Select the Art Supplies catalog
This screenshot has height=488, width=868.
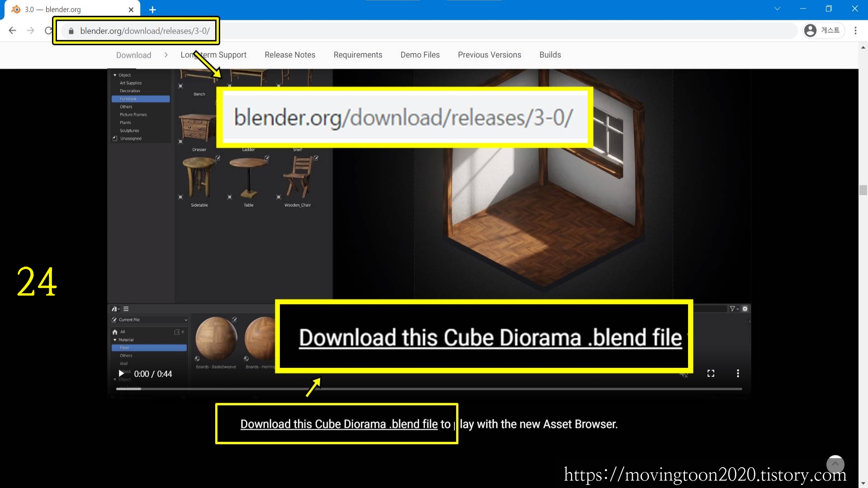coord(131,83)
